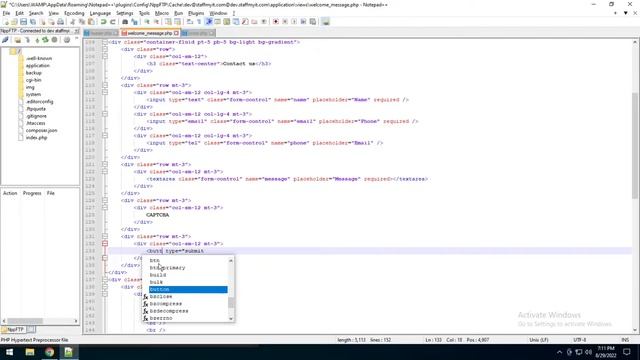Collapse the fold marker at line 121
Image resolution: width=640 pixels, height=360 pixels.
point(105,164)
